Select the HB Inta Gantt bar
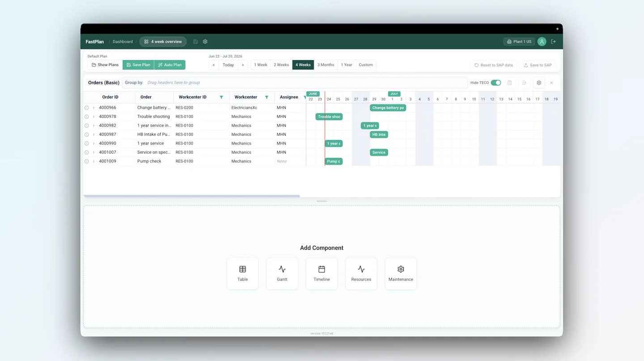Screen dimensions: 644x361 tap(379, 135)
